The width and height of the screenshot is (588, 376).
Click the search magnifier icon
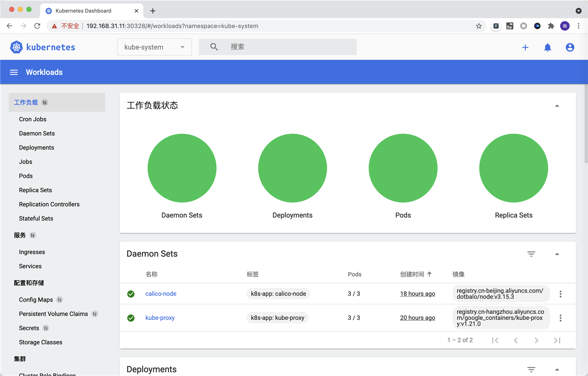tap(214, 47)
